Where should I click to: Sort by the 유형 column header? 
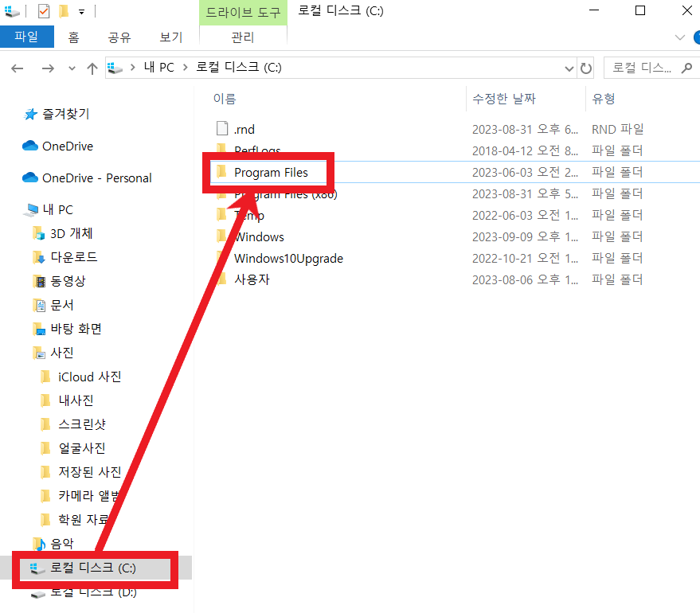point(604,99)
